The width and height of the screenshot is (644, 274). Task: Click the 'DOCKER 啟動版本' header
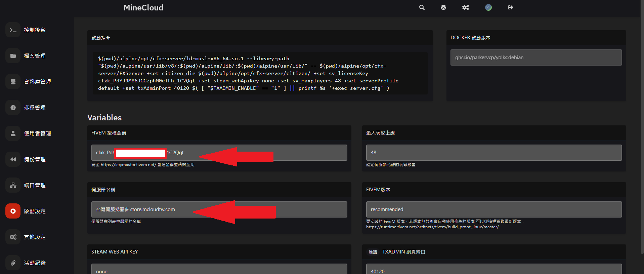pos(470,38)
